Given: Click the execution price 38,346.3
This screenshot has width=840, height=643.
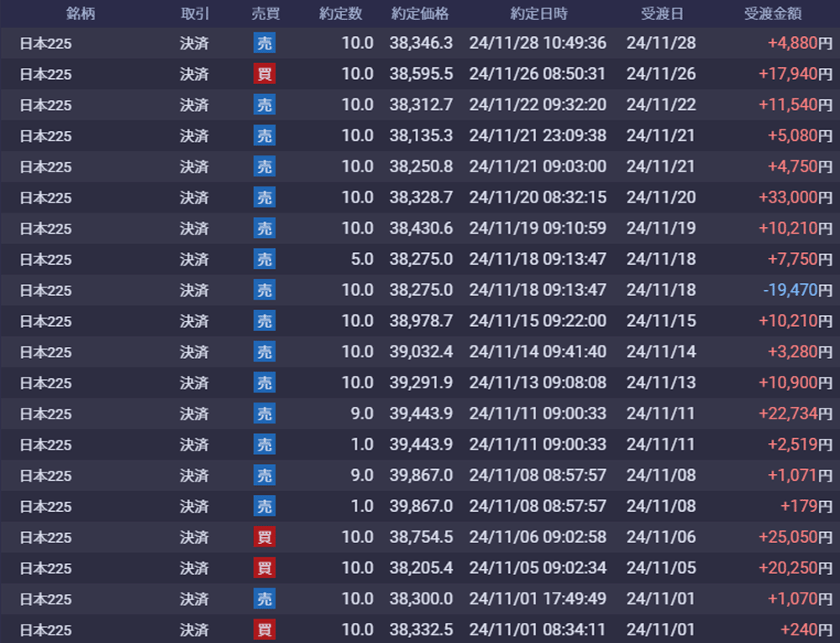Looking at the screenshot, I should click(421, 43).
